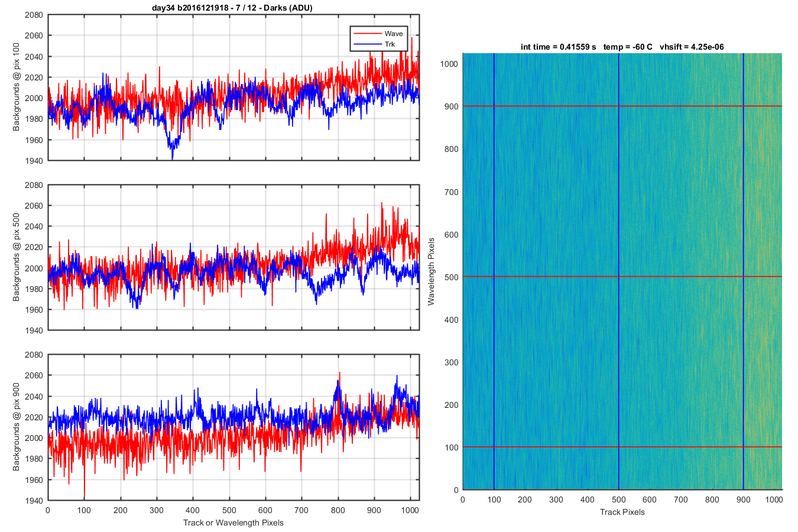Click the 'Backgrounds @ pix 100' y-axis label
The image size is (798, 532).
[x=16, y=87]
